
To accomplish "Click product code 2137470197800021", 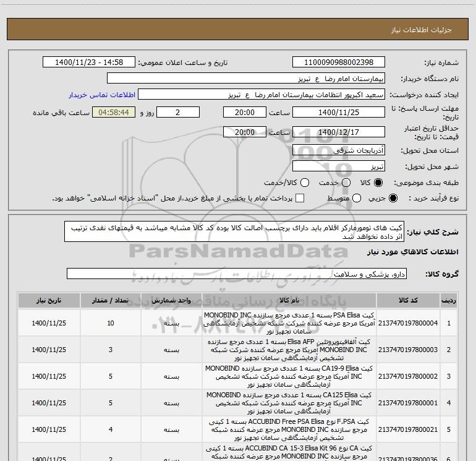I will click(x=408, y=429).
